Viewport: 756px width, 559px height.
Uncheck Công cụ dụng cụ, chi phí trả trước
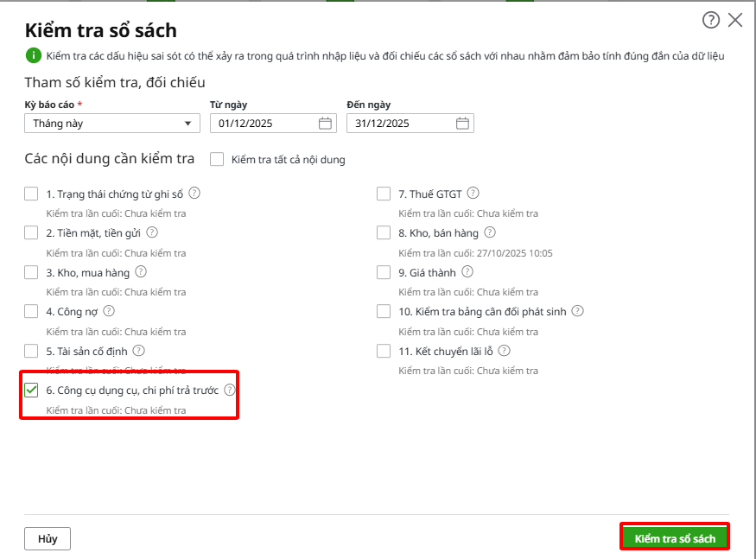click(x=32, y=391)
